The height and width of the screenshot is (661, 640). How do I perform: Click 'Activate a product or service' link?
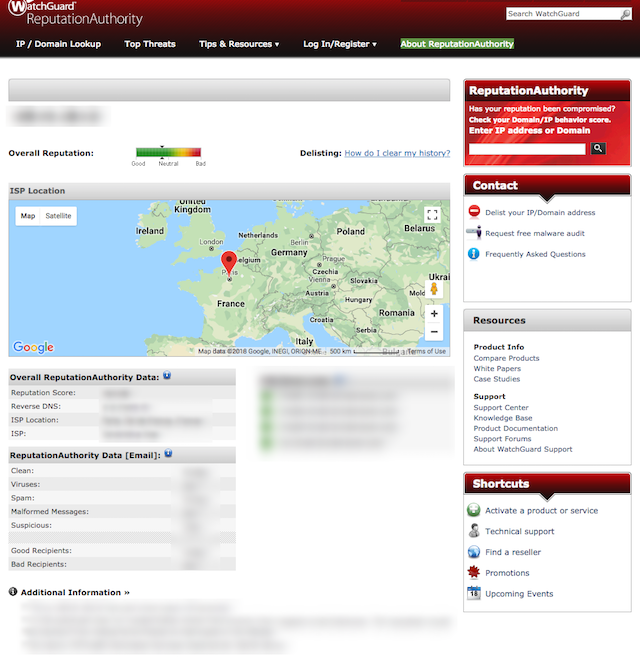(541, 511)
